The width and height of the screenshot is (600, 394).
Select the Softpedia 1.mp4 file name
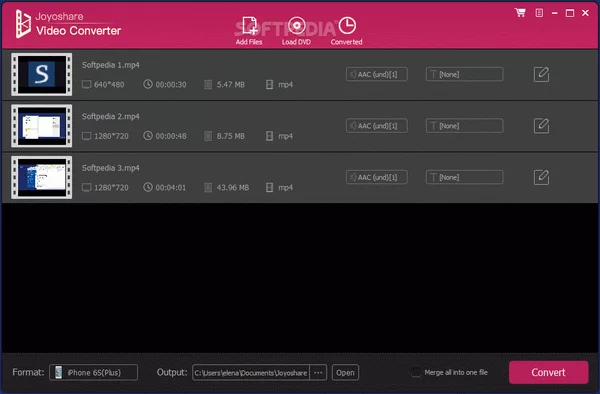click(x=111, y=65)
